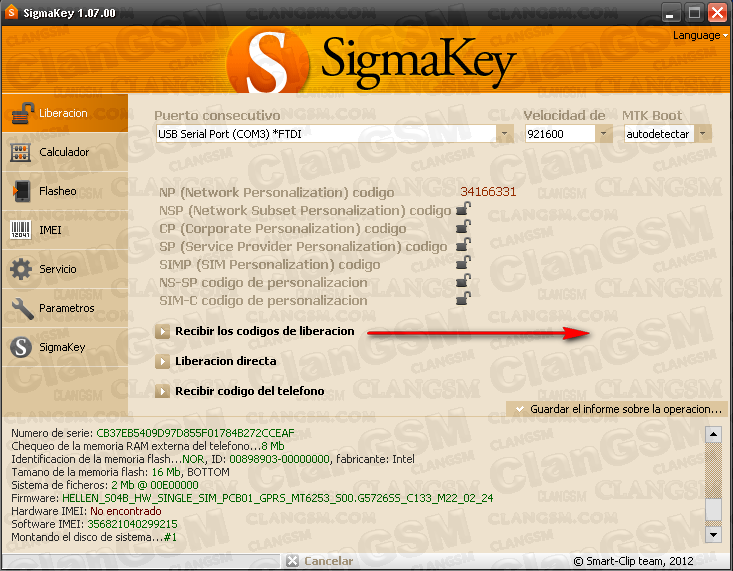Click the lock icon for NSP codigo
This screenshot has width=733, height=571.
pyautogui.click(x=463, y=209)
